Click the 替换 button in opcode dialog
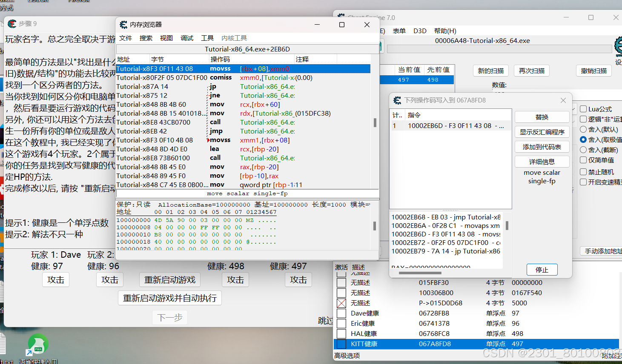Viewport: 622px width, 364px height. click(x=542, y=117)
